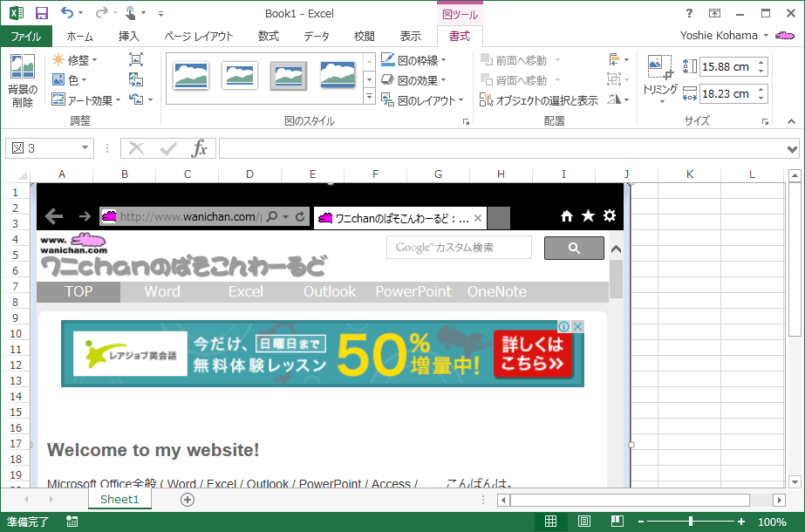805x532 pixels.
Task: Click the Change Picture icon
Action: (136, 79)
